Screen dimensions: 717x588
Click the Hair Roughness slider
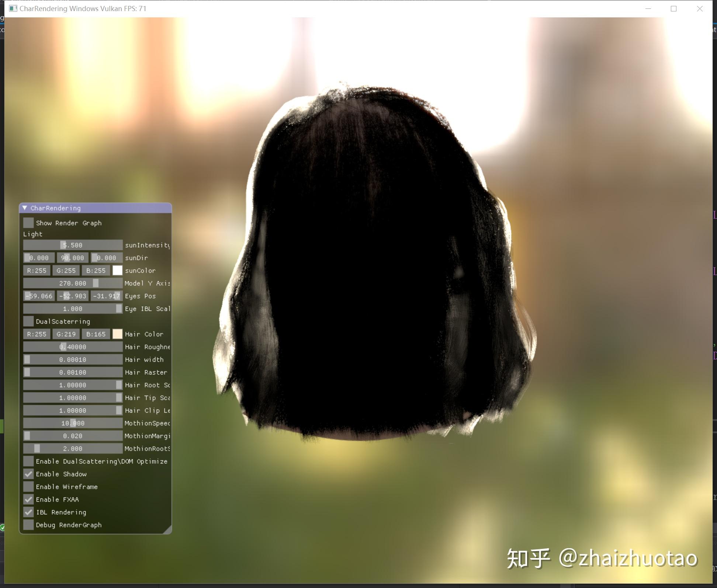[72, 347]
